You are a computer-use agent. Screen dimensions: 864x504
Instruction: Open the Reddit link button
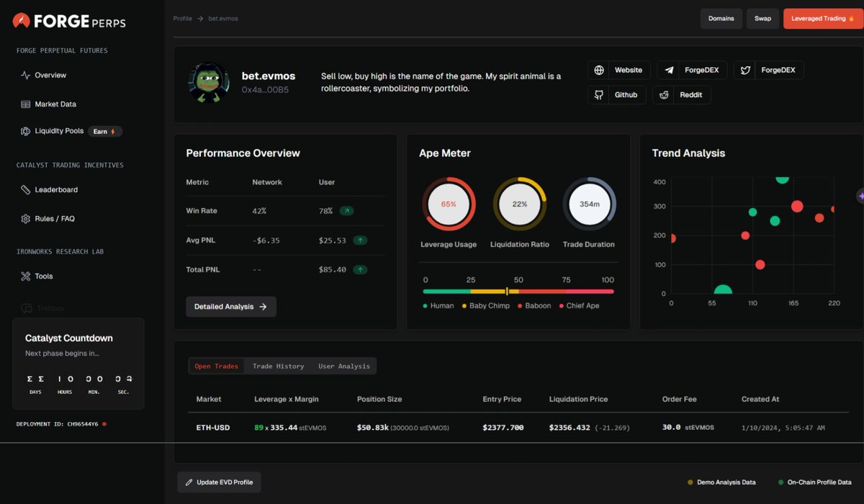click(x=682, y=94)
